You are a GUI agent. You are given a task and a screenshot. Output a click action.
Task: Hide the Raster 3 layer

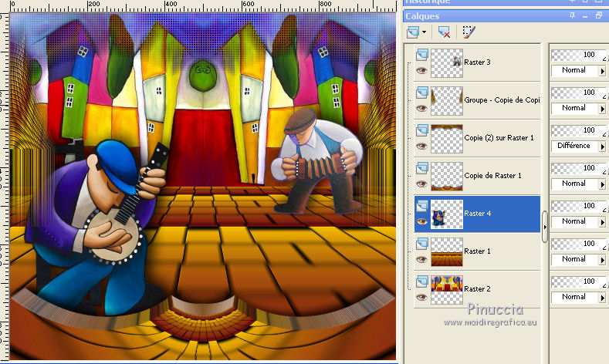(x=421, y=71)
